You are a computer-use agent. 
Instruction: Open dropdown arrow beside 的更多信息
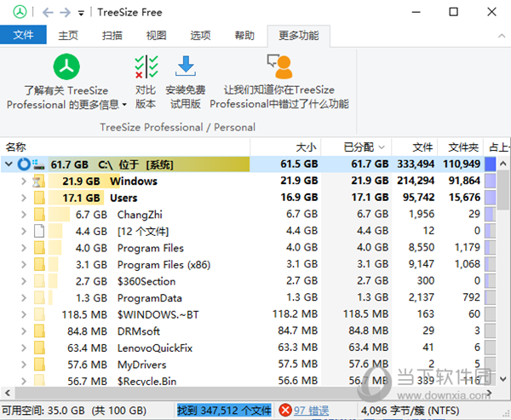[x=124, y=105]
